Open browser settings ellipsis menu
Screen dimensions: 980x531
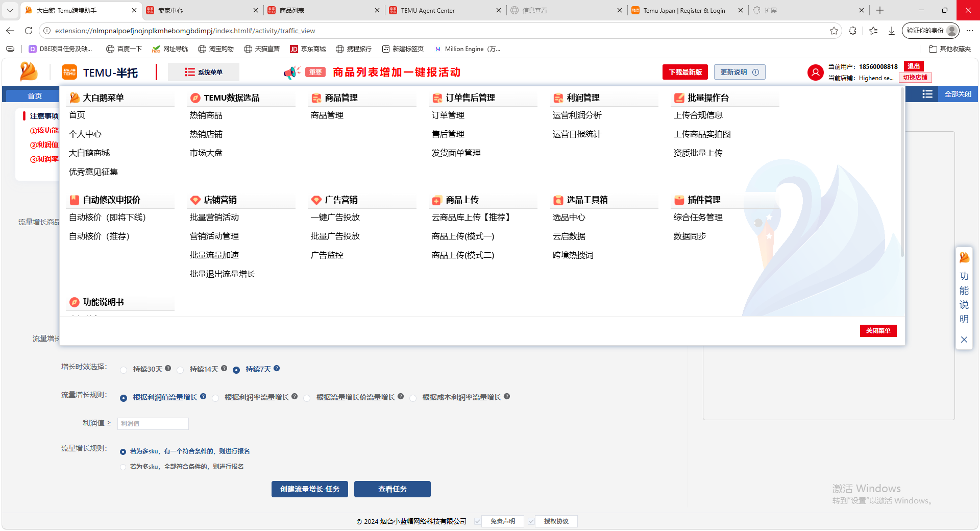click(x=970, y=31)
